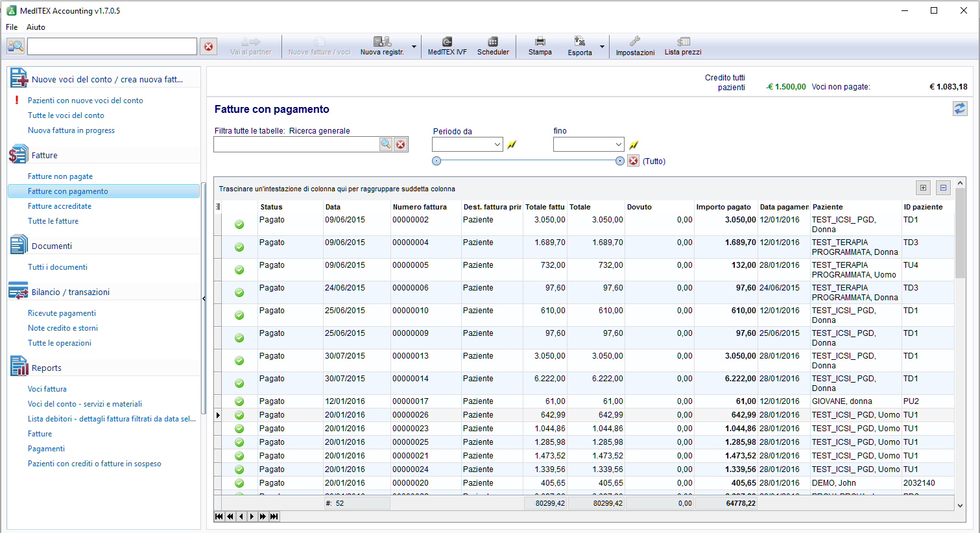Click the Ricerca generale filter input

coord(296,145)
